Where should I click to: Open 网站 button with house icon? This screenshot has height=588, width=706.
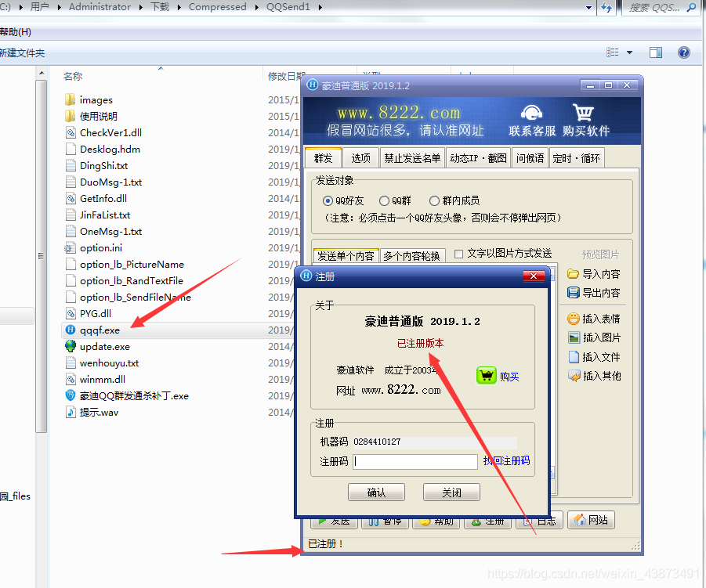pyautogui.click(x=591, y=520)
